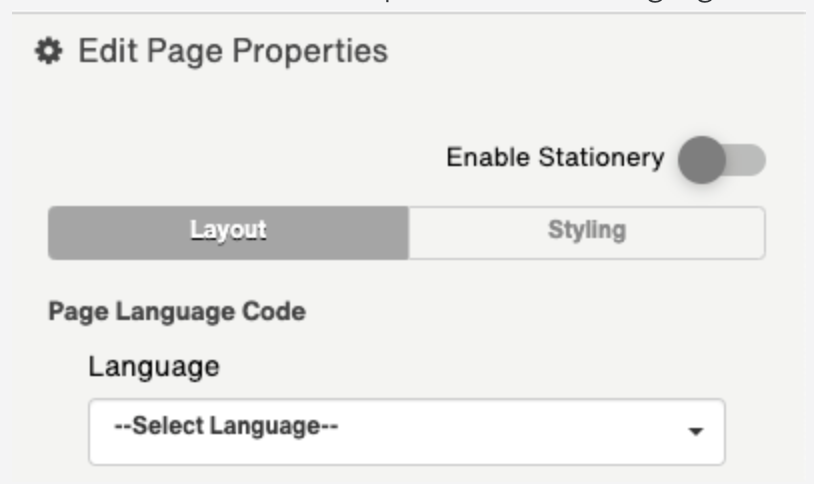Click the gear icon beside Edit Page Properties
Image resolution: width=814 pixels, height=484 pixels.
coord(46,51)
